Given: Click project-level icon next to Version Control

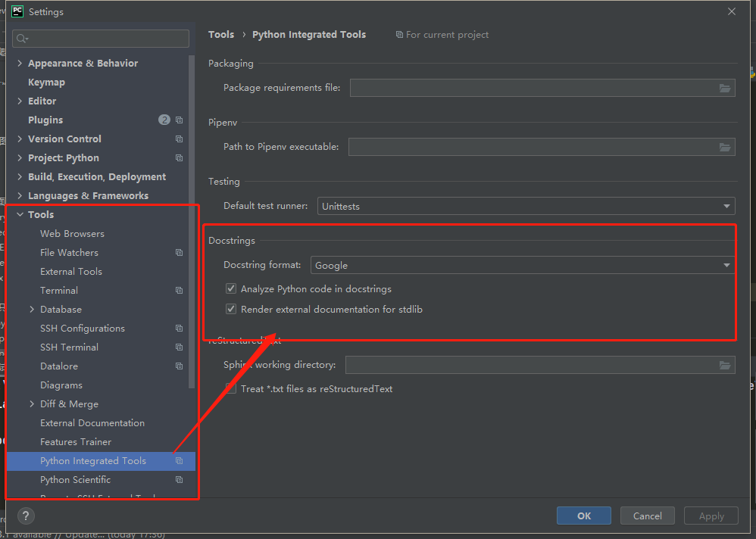Looking at the screenshot, I should 179,139.
